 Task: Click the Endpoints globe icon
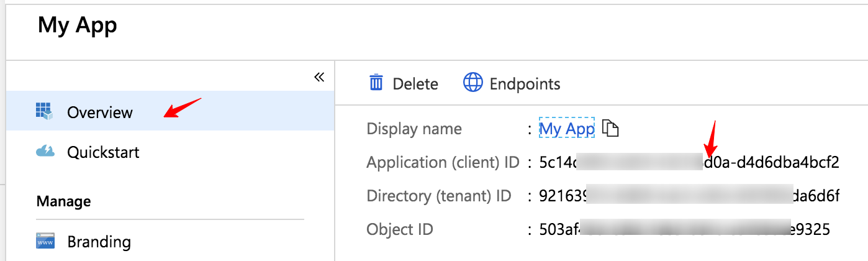pyautogui.click(x=473, y=83)
